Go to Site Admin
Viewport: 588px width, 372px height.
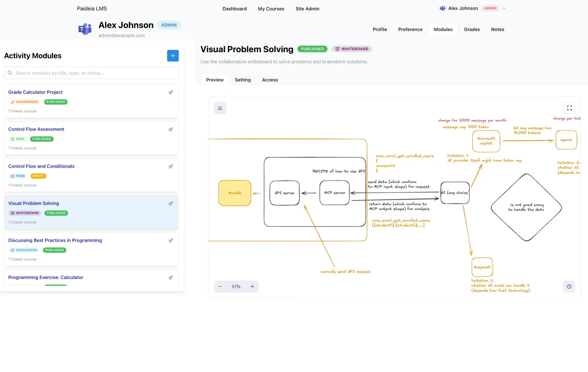tap(307, 9)
